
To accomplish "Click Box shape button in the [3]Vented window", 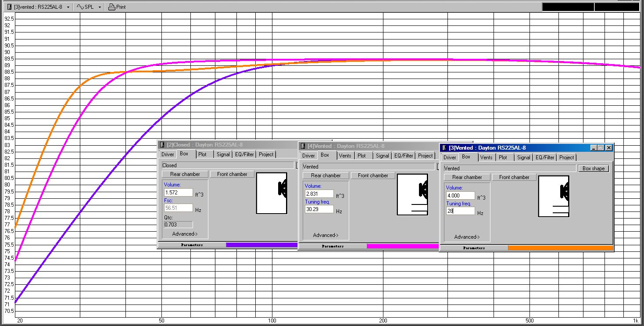I will click(x=594, y=168).
